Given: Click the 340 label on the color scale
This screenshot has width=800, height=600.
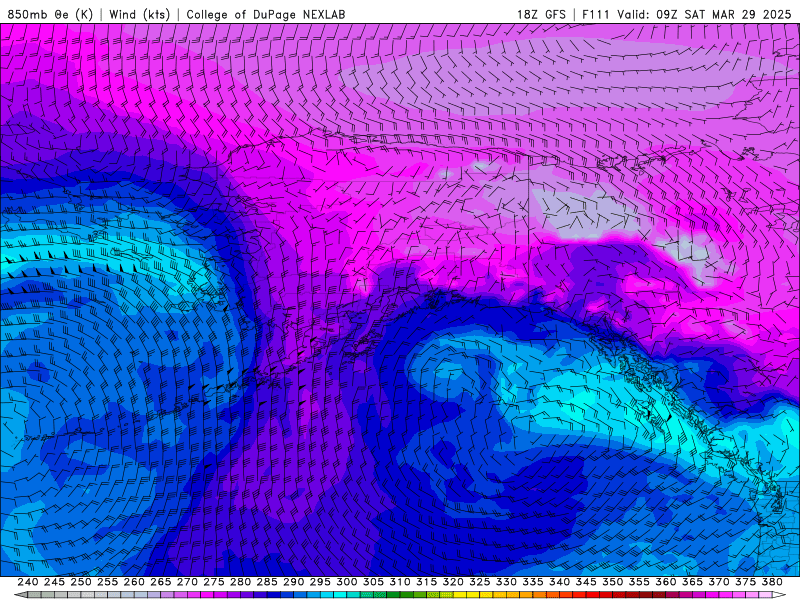Looking at the screenshot, I should pyautogui.click(x=560, y=582).
